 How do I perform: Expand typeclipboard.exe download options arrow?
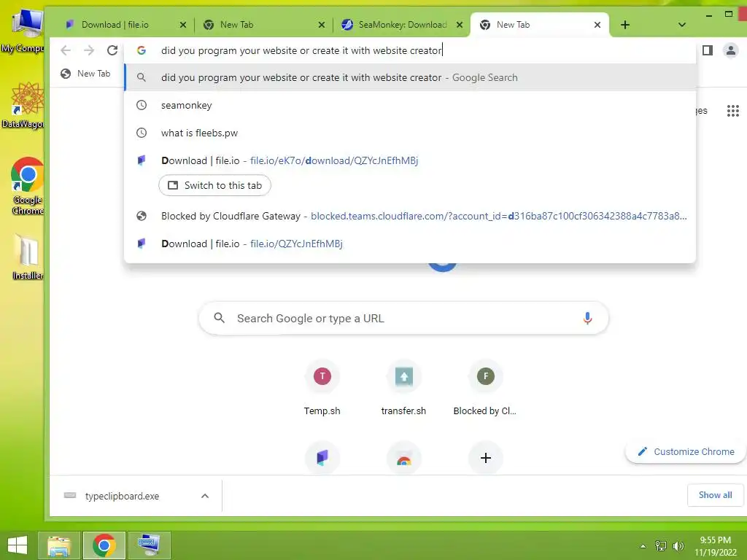click(x=205, y=496)
